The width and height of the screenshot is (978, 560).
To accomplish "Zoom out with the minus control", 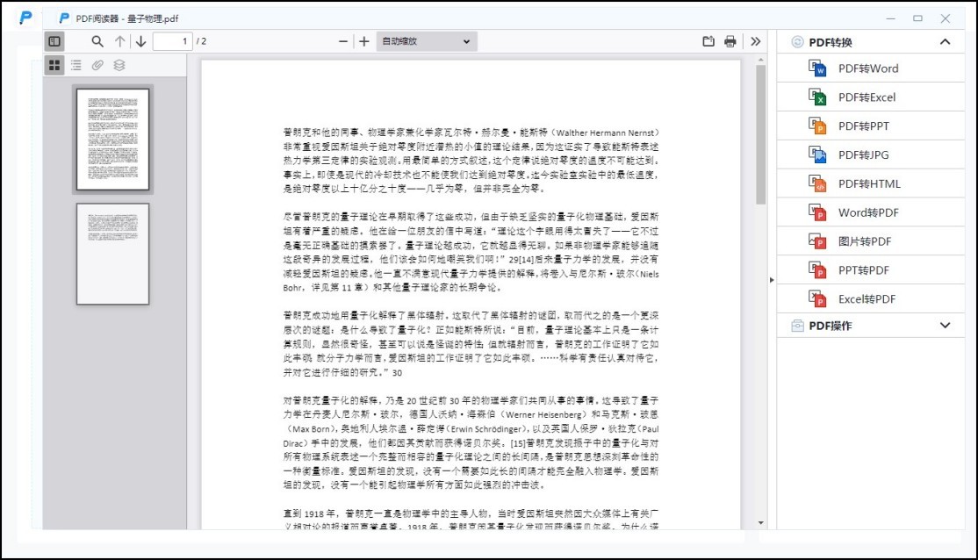I will (342, 40).
